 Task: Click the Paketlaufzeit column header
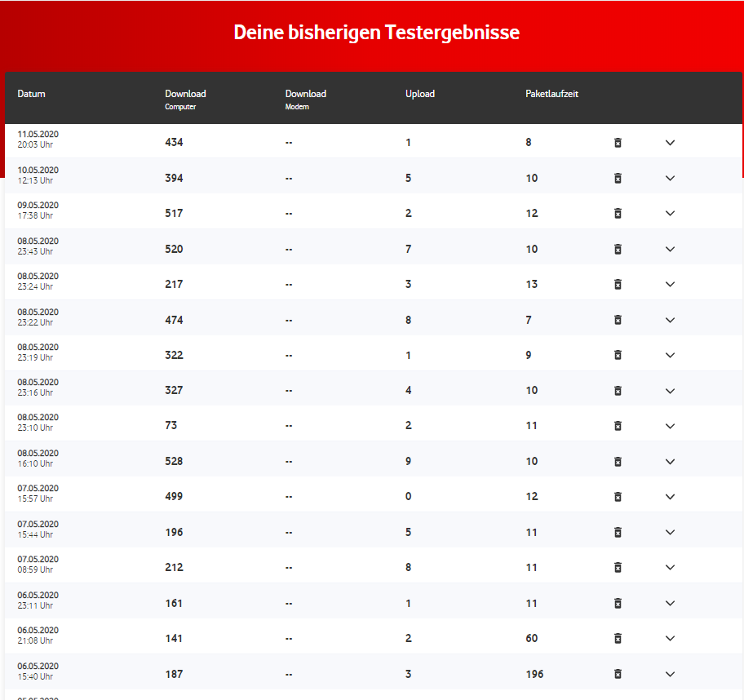coord(551,94)
